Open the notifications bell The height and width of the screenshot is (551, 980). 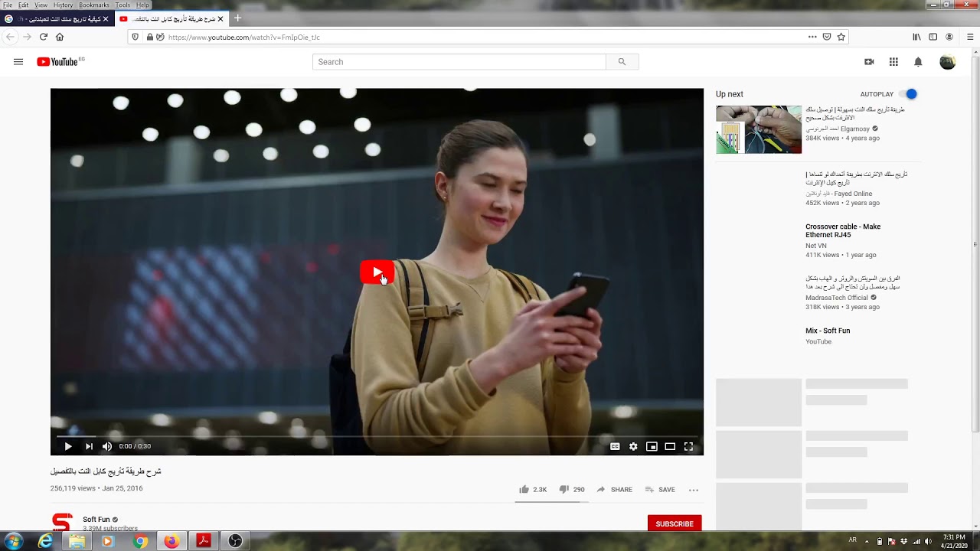pos(918,62)
